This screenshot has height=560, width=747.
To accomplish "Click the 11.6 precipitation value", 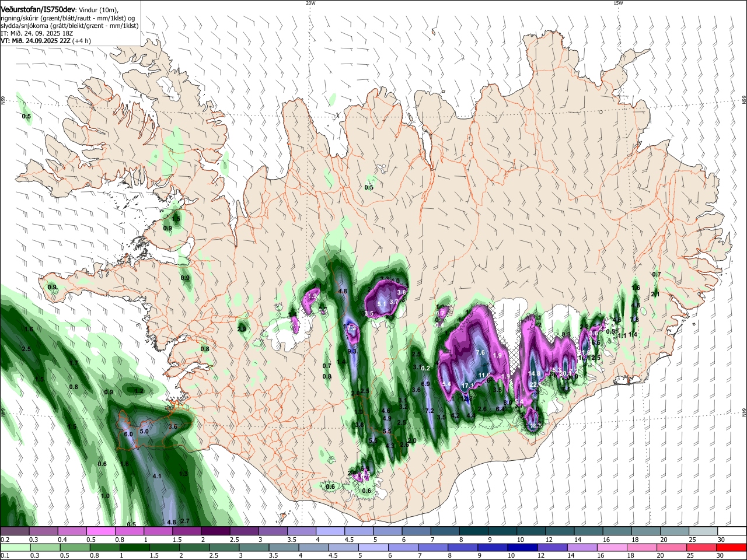I will [484, 375].
